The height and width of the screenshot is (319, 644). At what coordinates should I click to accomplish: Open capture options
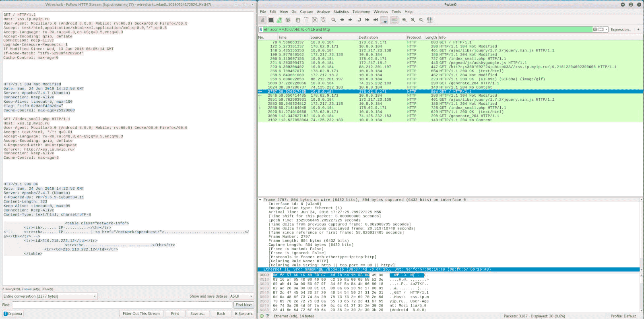288,20
